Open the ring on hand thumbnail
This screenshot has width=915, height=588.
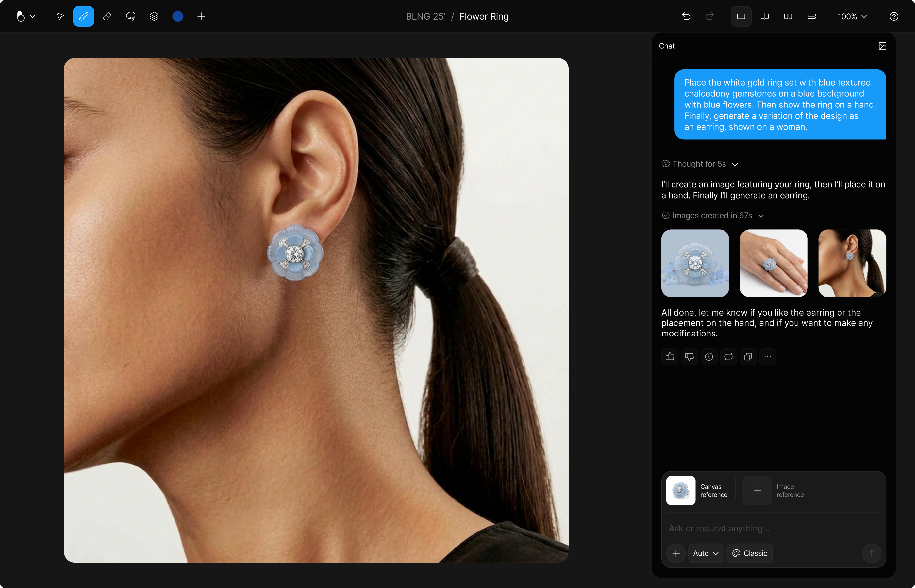click(774, 263)
